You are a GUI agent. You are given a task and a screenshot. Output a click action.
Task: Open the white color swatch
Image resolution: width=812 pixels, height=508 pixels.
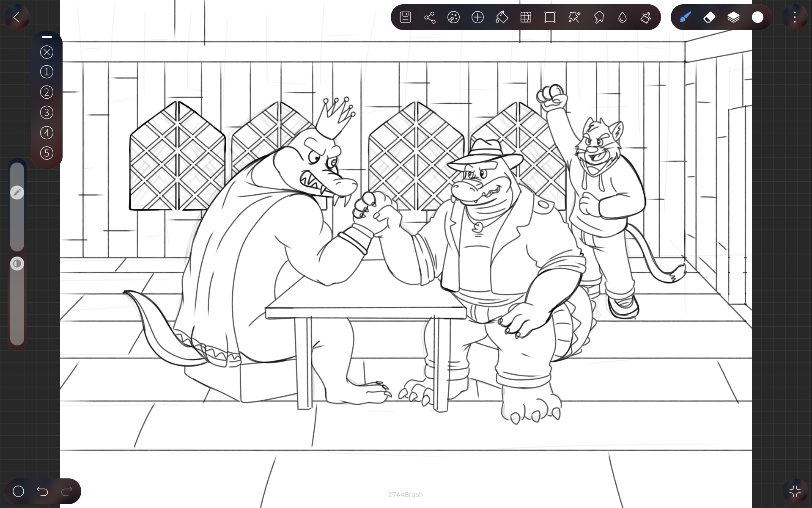click(757, 17)
